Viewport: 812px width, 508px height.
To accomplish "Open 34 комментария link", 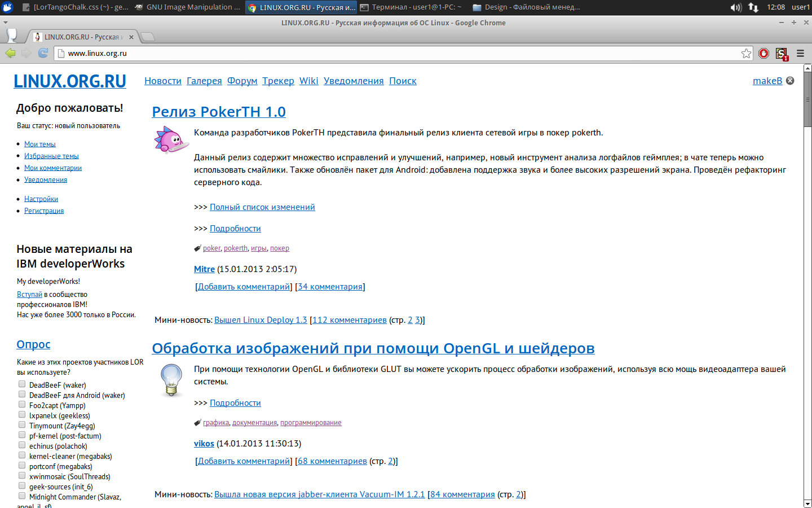I will (330, 287).
